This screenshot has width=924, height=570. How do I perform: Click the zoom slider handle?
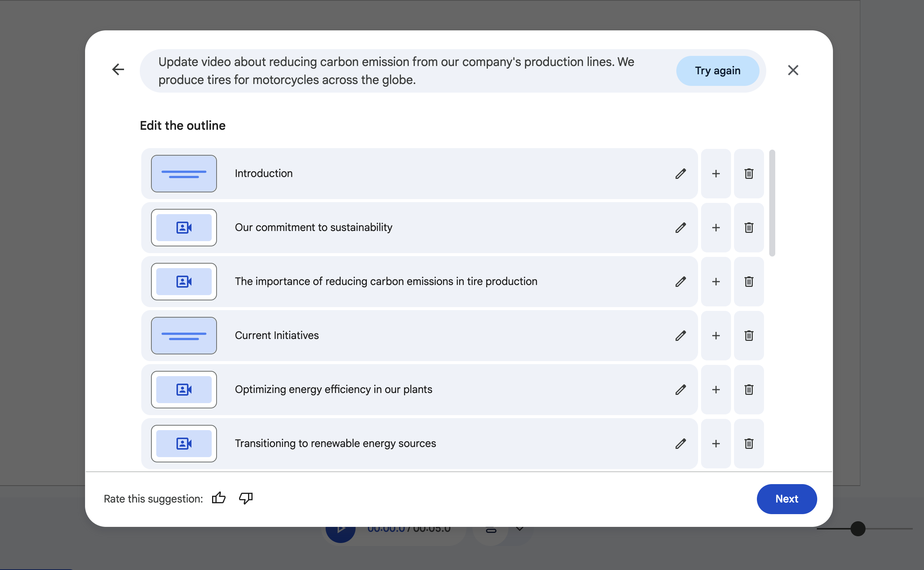[x=858, y=528]
